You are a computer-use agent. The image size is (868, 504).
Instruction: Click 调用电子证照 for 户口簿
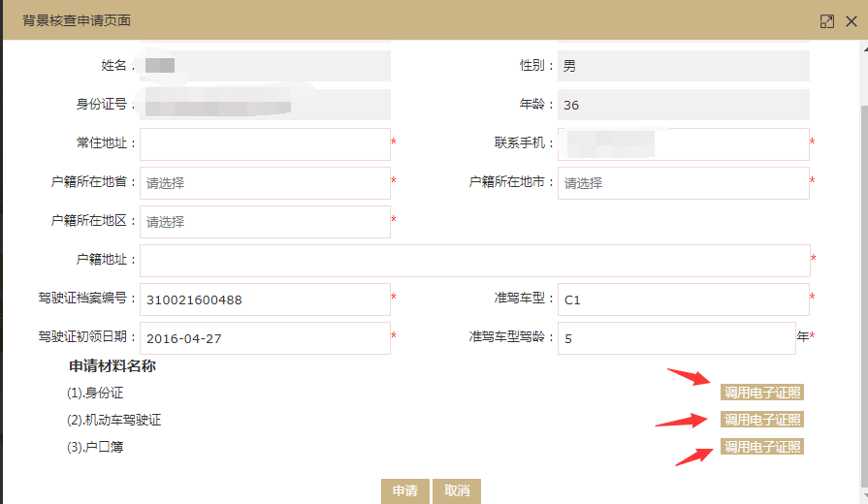761,447
